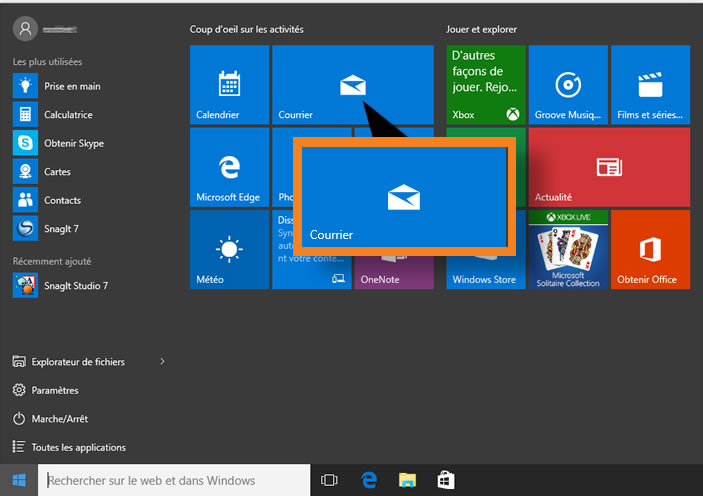Launch Edge from the taskbar

[369, 480]
